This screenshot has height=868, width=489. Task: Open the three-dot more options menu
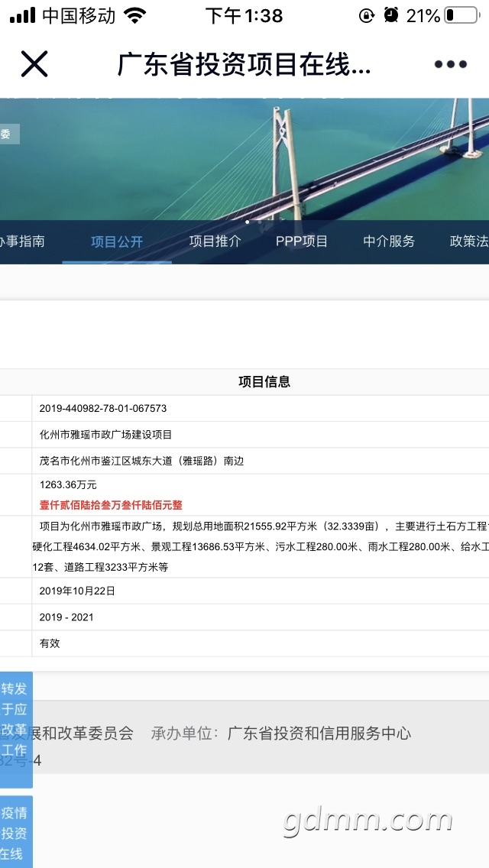(x=450, y=65)
